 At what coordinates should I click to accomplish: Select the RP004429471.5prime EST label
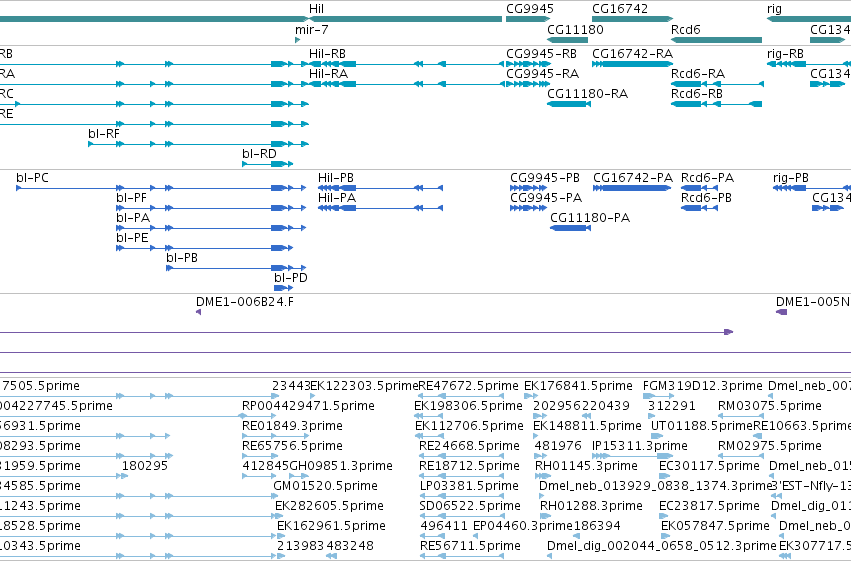click(308, 406)
